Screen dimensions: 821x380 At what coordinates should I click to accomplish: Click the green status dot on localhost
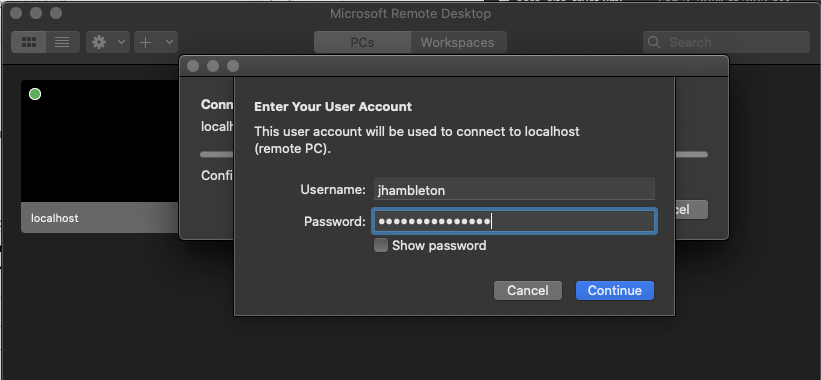[35, 94]
